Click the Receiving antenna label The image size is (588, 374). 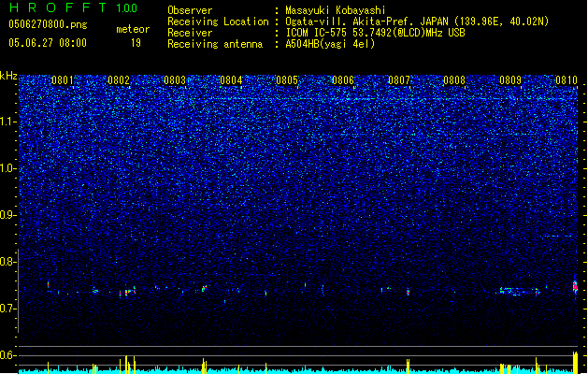tap(215, 44)
